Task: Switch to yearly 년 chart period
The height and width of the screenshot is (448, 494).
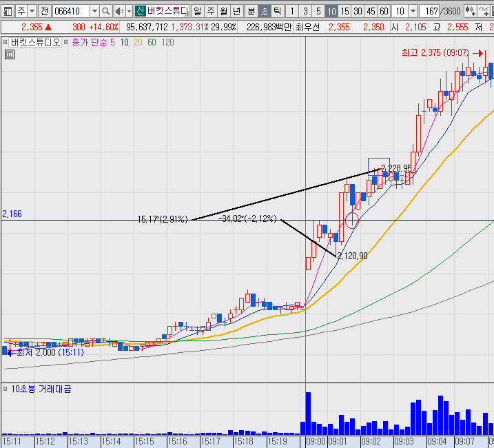Action: 236,12
